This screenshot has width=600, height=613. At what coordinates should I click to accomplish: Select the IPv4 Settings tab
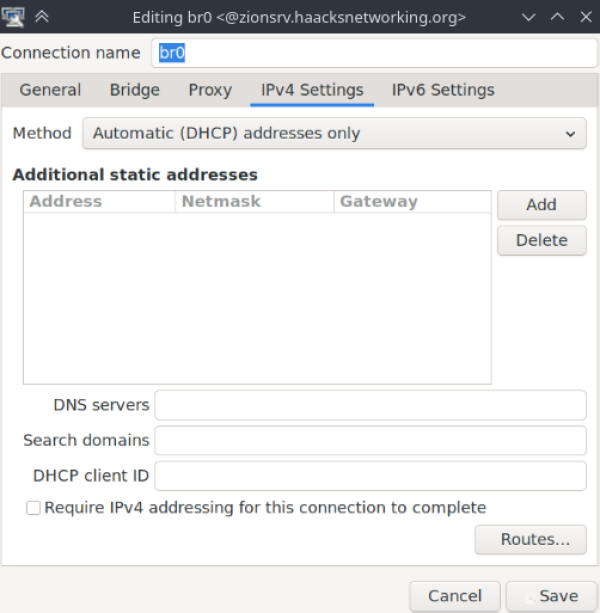tap(312, 90)
